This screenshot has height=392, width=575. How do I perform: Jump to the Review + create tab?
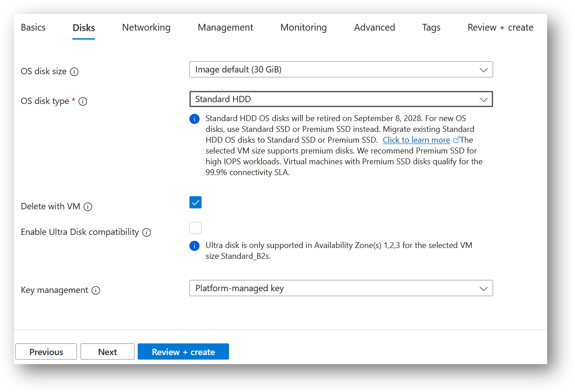[x=500, y=27]
